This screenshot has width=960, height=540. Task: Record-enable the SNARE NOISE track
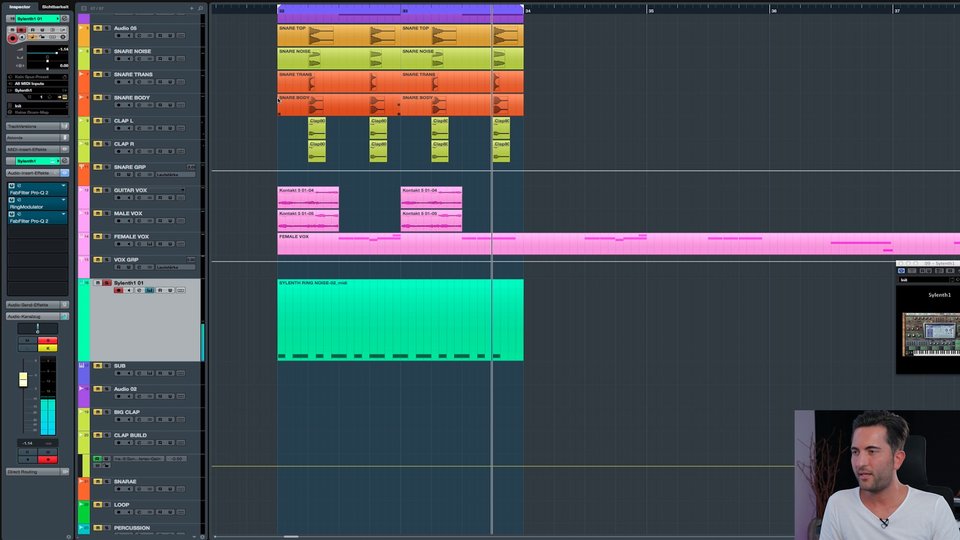119,59
